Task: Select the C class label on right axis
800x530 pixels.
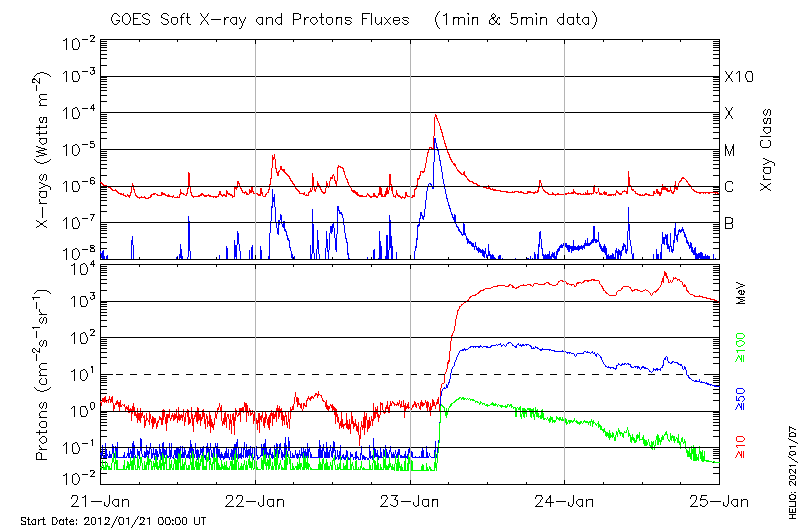Action: click(x=729, y=187)
